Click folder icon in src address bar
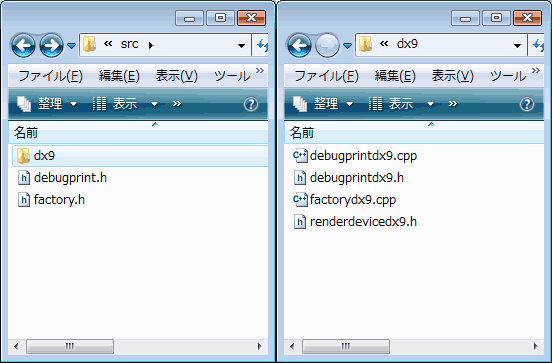 (90, 45)
